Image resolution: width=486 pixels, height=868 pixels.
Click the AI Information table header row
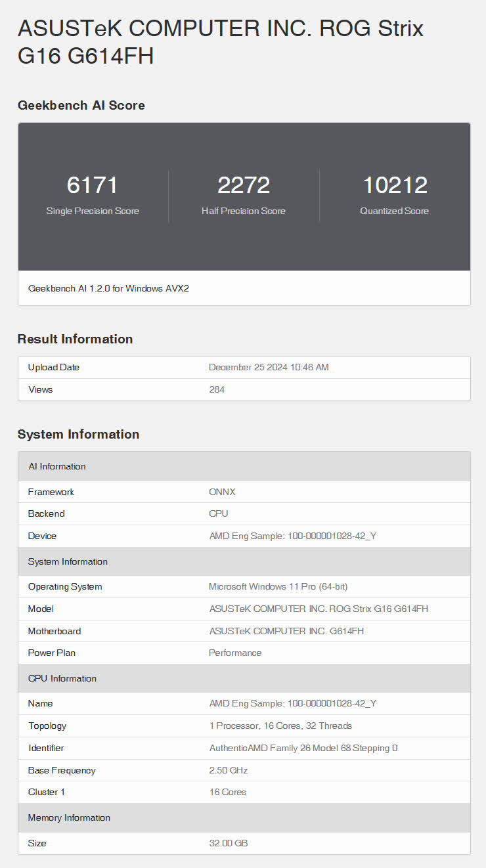(244, 466)
